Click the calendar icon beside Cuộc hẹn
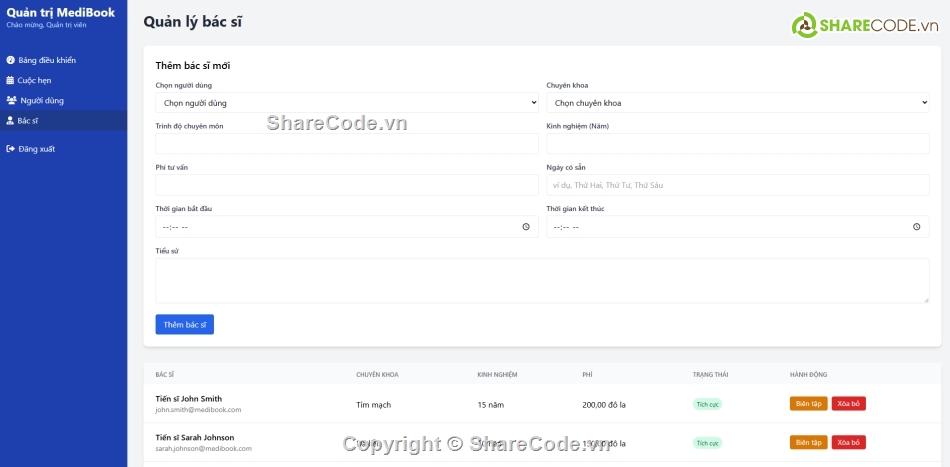The image size is (950, 467). click(10, 80)
